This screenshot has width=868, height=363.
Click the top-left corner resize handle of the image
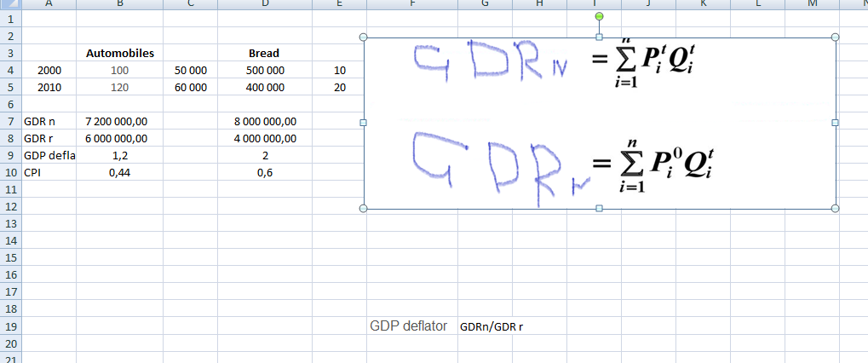(x=365, y=37)
